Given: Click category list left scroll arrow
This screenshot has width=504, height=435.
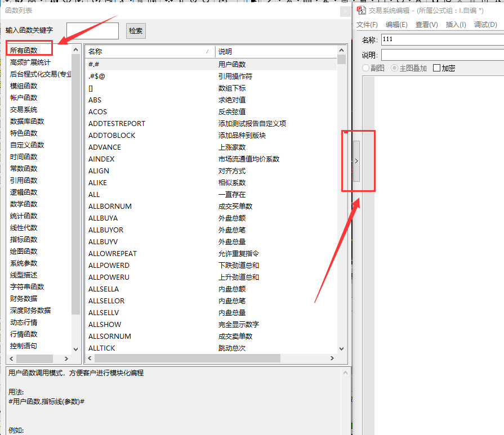Looking at the screenshot, I should coord(12,358).
